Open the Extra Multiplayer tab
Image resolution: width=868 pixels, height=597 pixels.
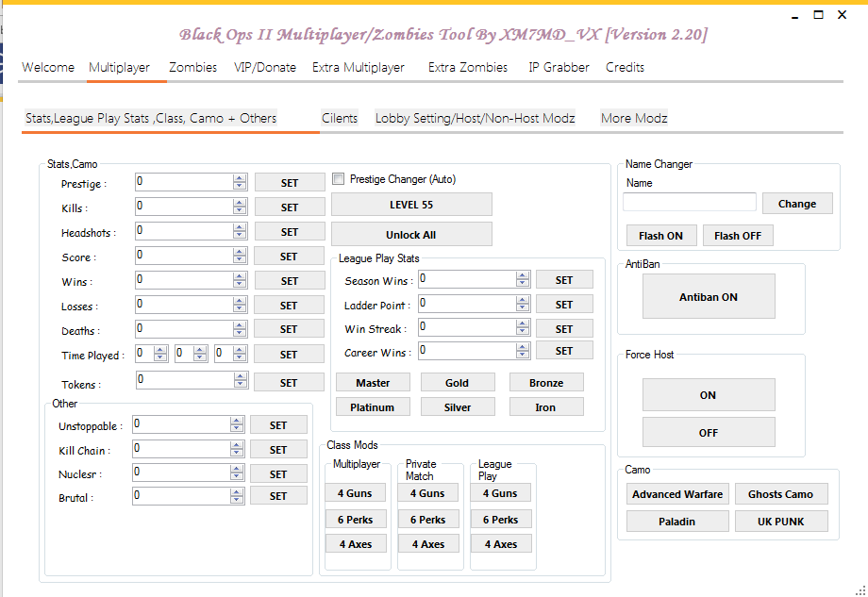(x=359, y=68)
